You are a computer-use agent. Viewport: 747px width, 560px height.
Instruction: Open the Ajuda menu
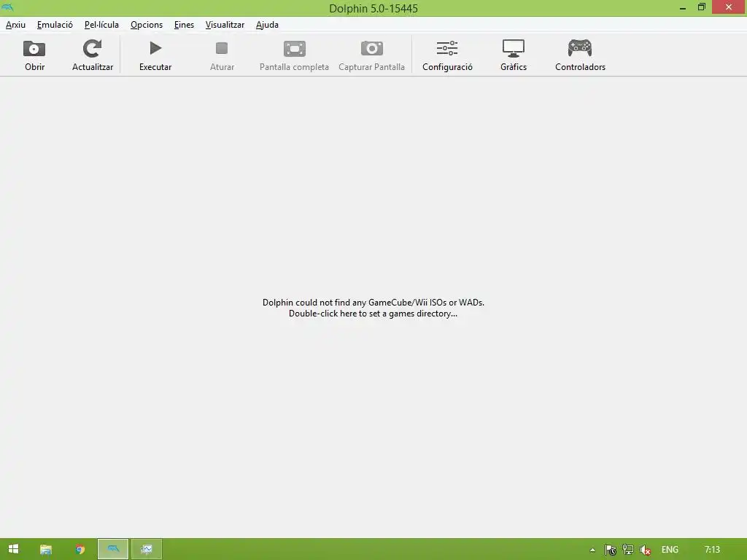[x=267, y=25]
